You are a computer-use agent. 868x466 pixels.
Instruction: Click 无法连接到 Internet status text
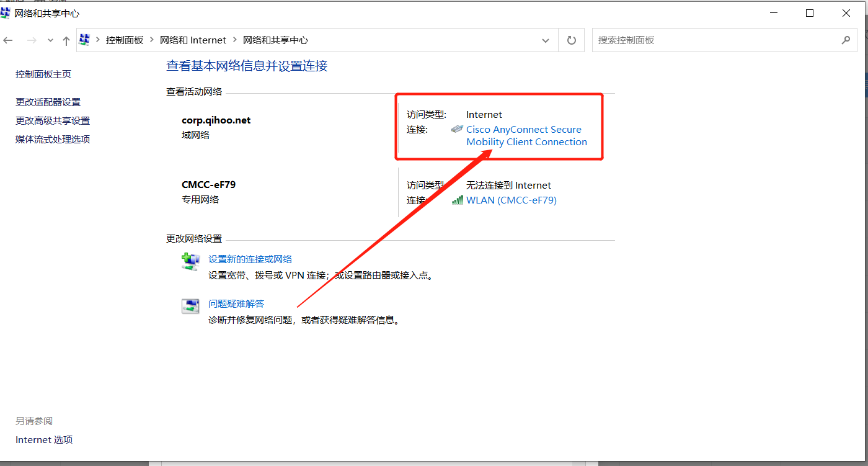click(508, 185)
